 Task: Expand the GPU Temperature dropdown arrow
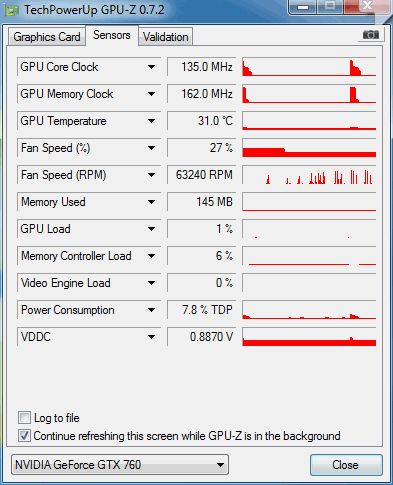(151, 121)
